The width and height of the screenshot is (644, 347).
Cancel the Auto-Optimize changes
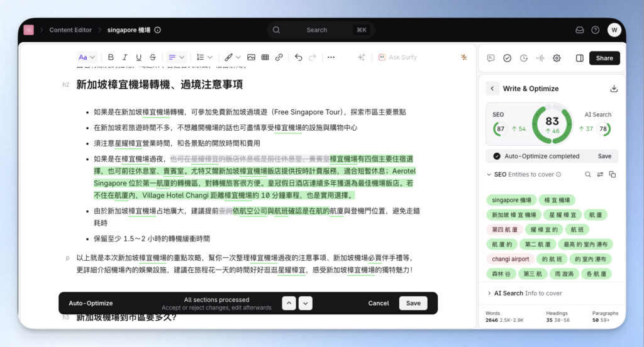pos(378,303)
